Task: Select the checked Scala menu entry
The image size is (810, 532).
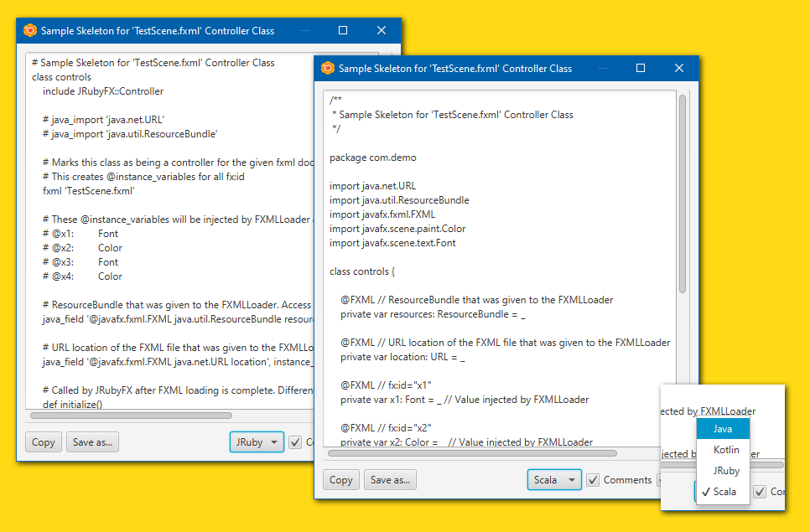Action: [723, 492]
